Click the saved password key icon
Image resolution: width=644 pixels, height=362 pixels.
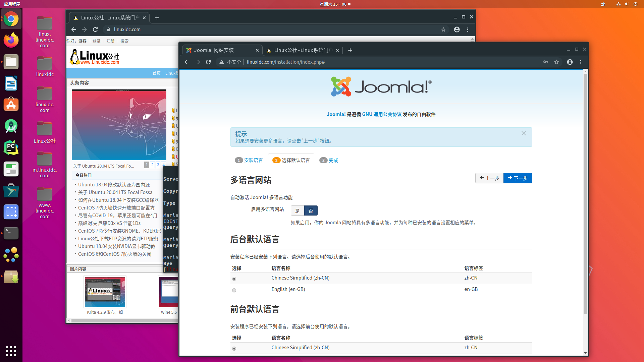pyautogui.click(x=546, y=62)
